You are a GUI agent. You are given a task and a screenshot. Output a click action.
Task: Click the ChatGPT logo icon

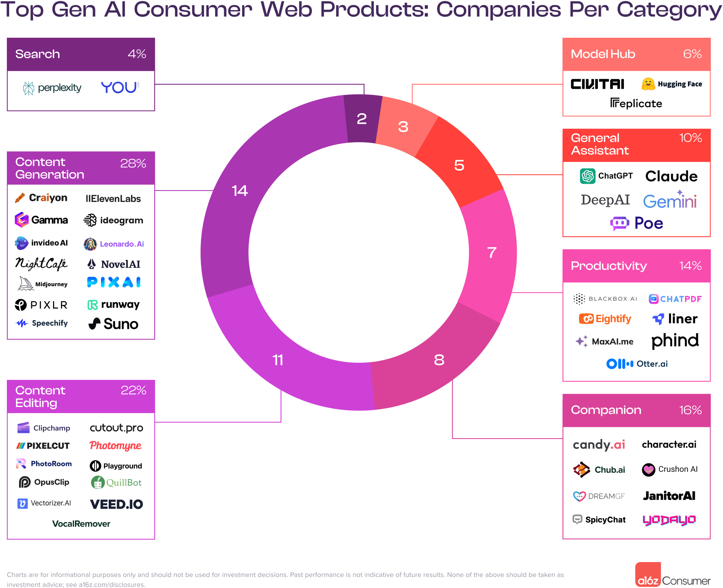coord(588,176)
